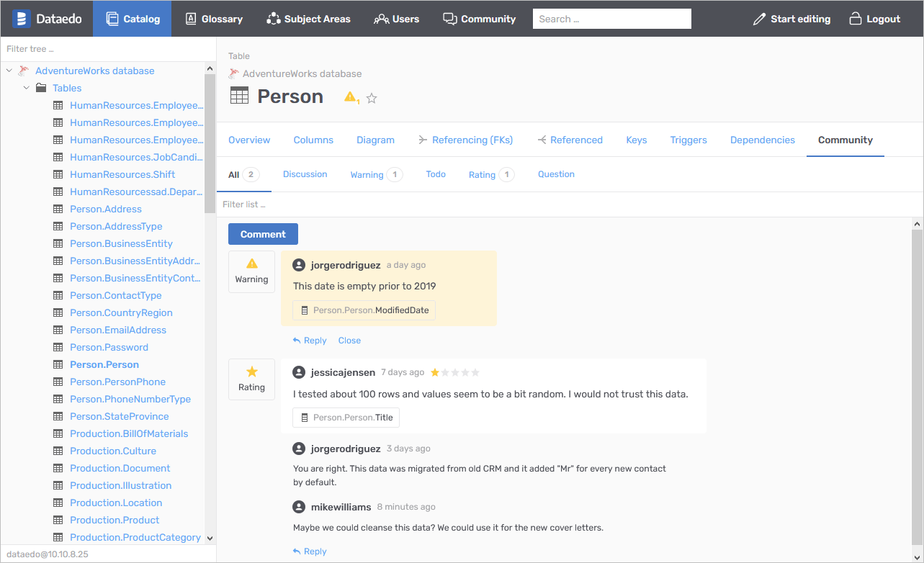Select Production.Product in the tree

[115, 520]
